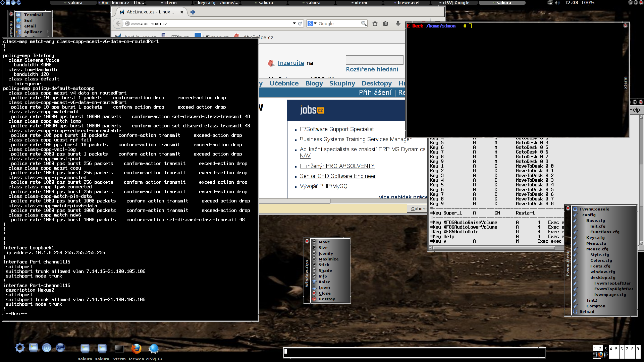Choose Iconify in Window-Ops menu

[326, 253]
